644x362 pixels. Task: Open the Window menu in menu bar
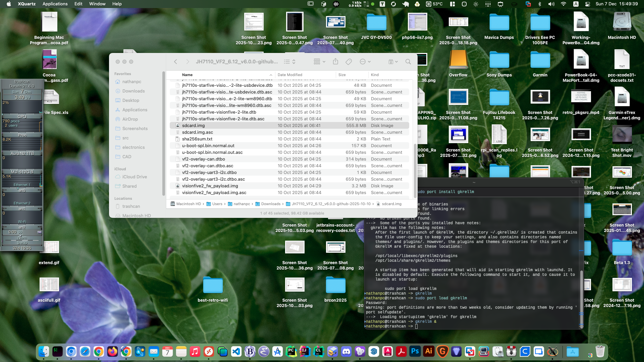pyautogui.click(x=97, y=4)
